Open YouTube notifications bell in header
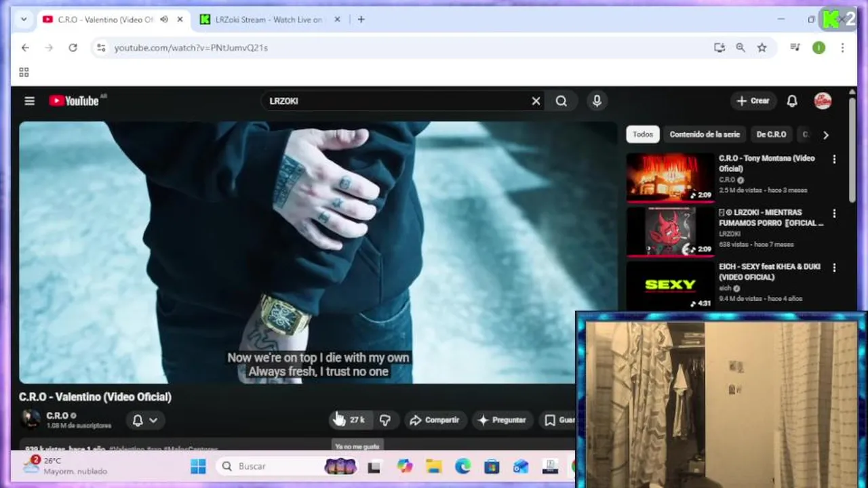868x488 pixels. coord(792,101)
